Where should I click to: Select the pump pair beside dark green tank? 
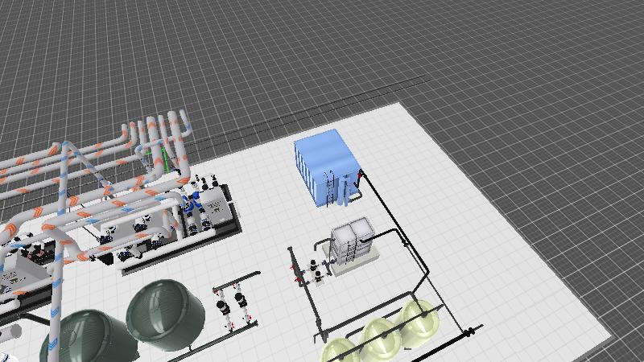tap(232, 306)
